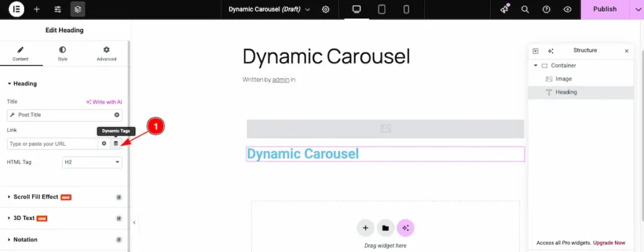Click the add element plus icon
Screen dimensions: 644x252
point(36,9)
